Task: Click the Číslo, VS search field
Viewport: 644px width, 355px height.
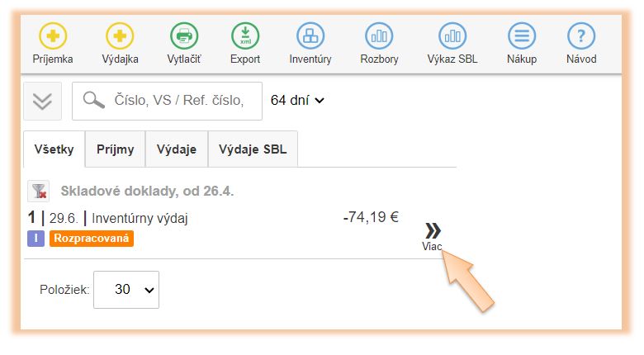Action: pyautogui.click(x=178, y=101)
